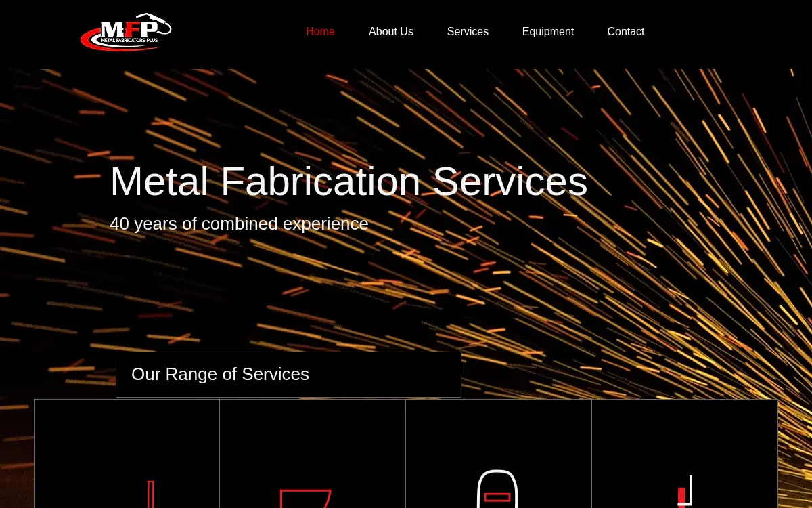The width and height of the screenshot is (812, 508).
Task: Click the '40 years of combined experience' text
Action: tap(239, 224)
